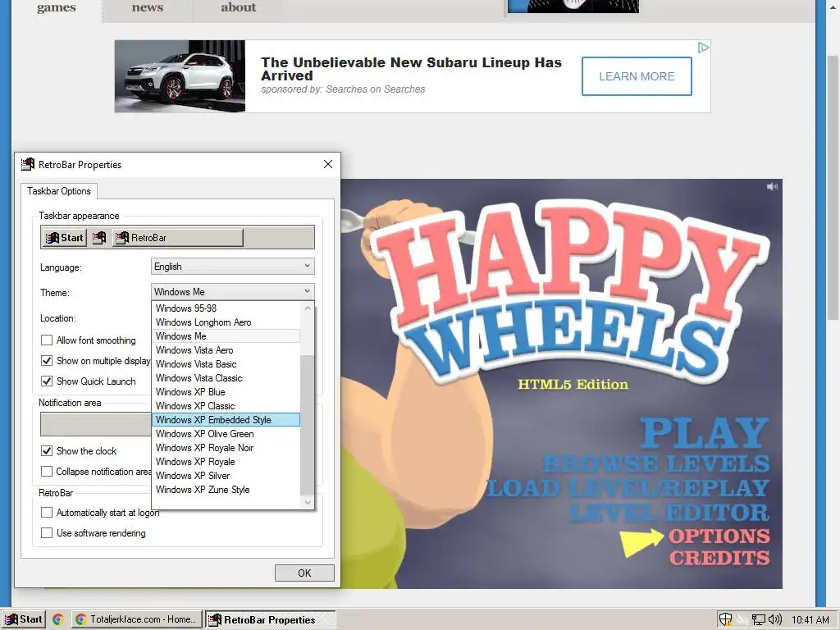Click the RetroBar task in the appearance preview
This screenshot has height=630, width=840.
(178, 238)
